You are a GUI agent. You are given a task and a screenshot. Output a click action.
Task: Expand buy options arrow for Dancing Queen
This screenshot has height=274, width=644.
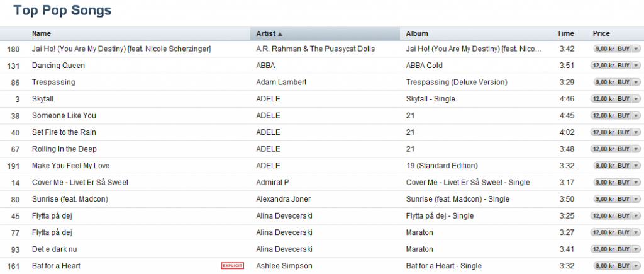(x=636, y=66)
